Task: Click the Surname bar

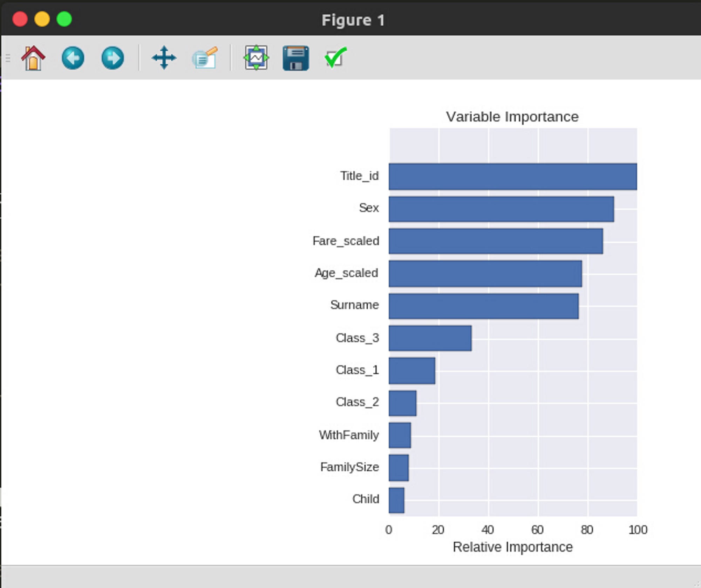Action: pos(484,306)
